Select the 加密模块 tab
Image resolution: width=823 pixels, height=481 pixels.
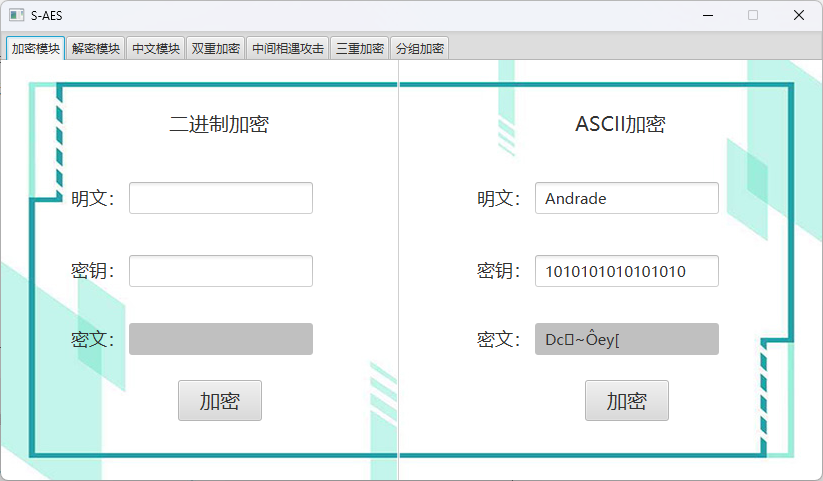36,48
